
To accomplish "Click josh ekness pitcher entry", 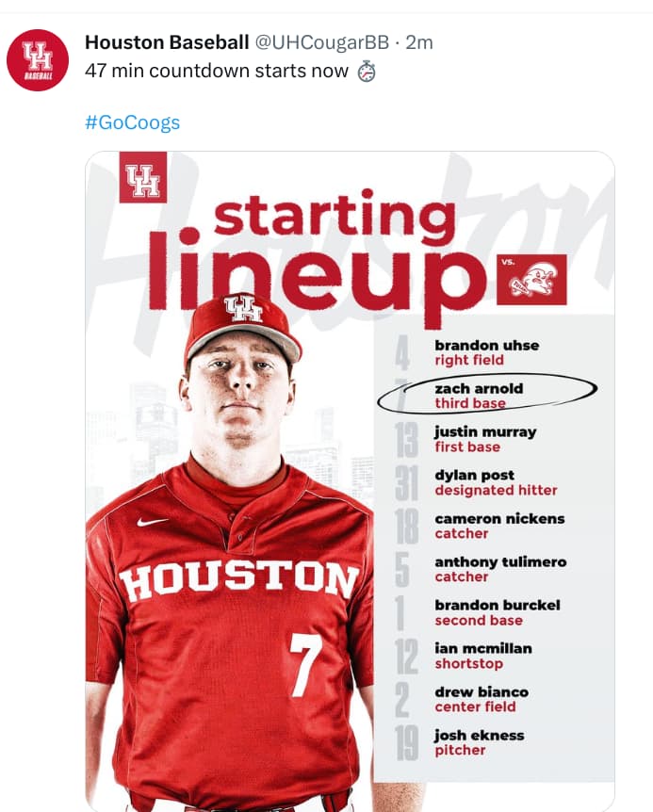I will tap(479, 742).
